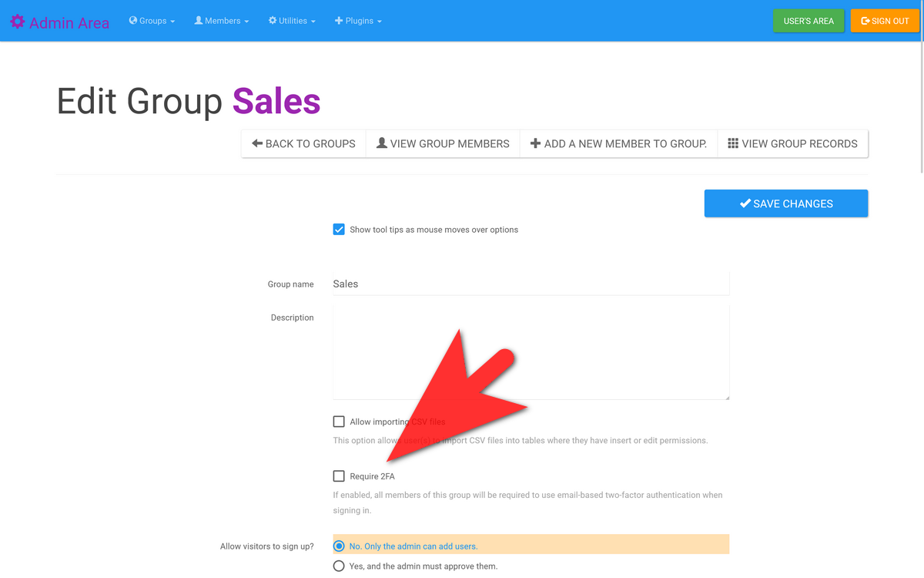Image resolution: width=924 pixels, height=578 pixels.
Task: Click the Group name input field
Action: coord(531,284)
